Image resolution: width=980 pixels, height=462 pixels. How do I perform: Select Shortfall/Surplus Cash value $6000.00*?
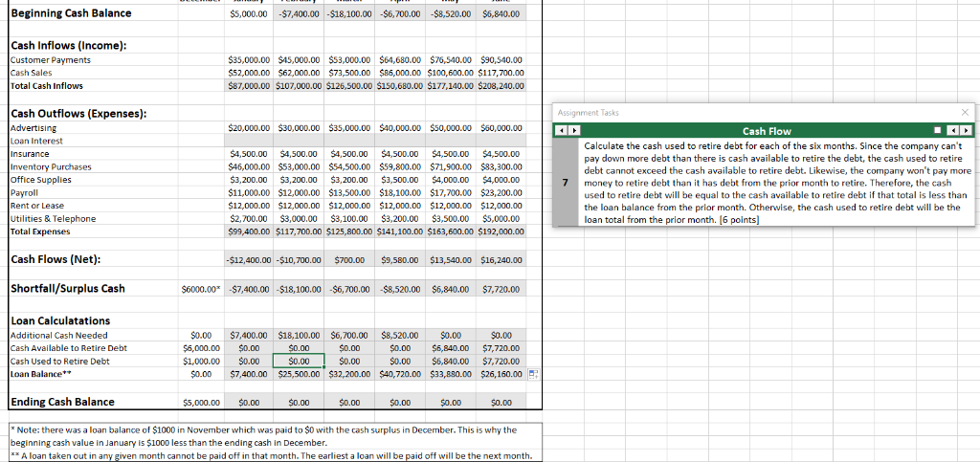point(201,289)
